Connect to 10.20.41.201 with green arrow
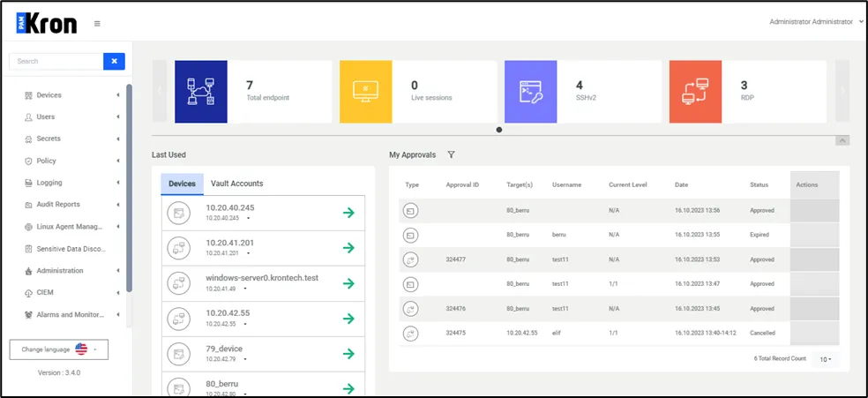This screenshot has height=398, width=868. pos(348,248)
